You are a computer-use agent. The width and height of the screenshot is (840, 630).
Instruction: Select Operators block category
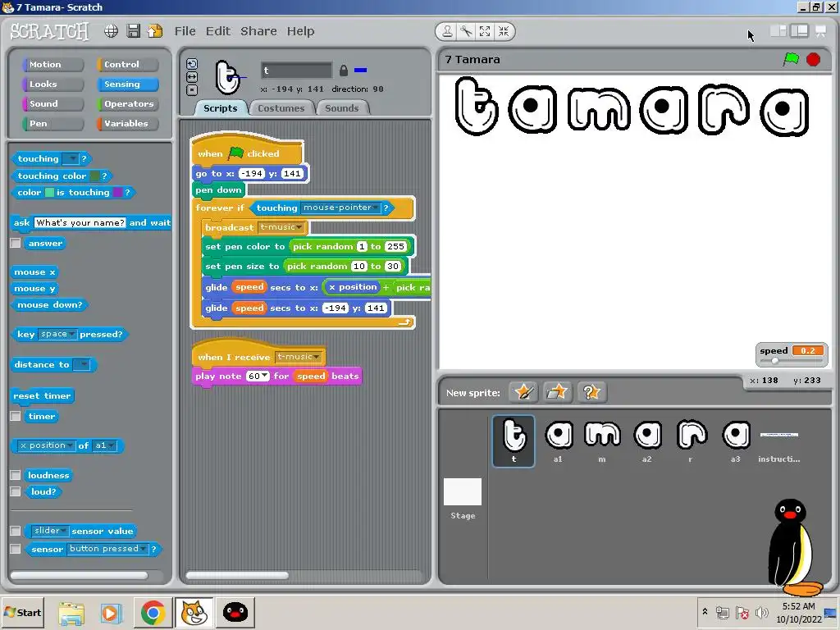(127, 104)
